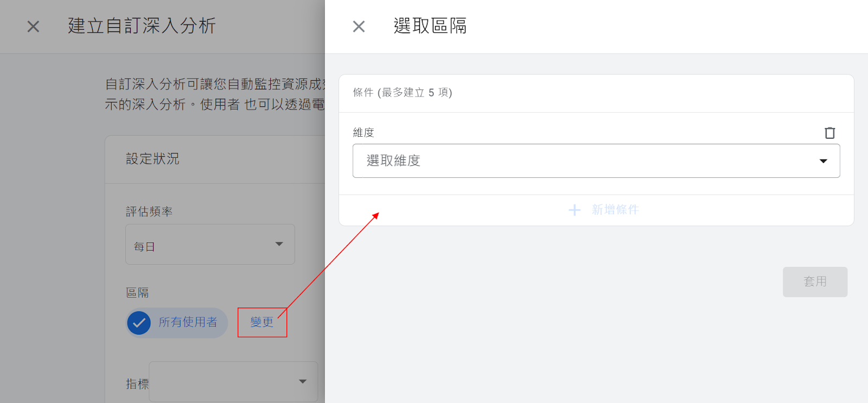Click the arrow of the 每日 dropdown
The image size is (868, 403).
[279, 244]
